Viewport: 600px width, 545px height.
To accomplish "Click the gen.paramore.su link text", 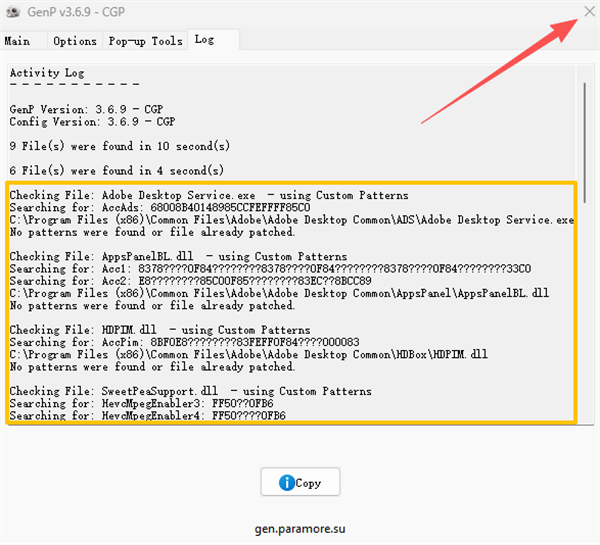I will 299,526.
